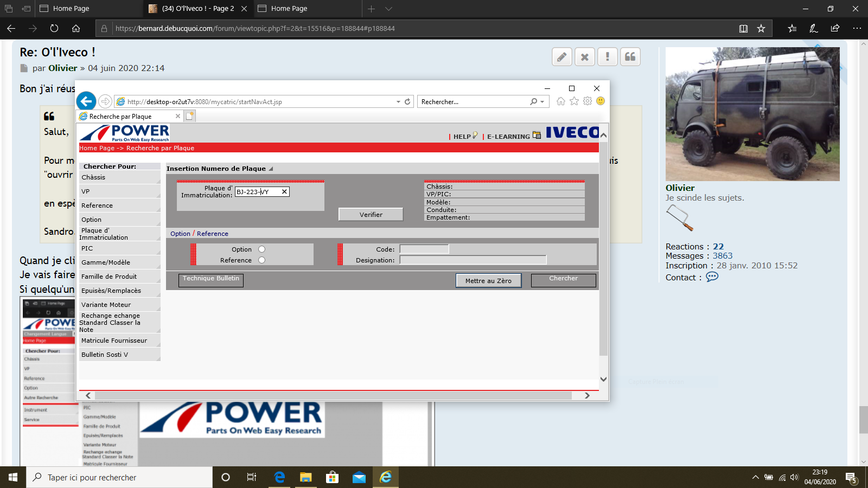Click the Chercher button
Viewport: 868px width, 488px height.
pyautogui.click(x=563, y=279)
